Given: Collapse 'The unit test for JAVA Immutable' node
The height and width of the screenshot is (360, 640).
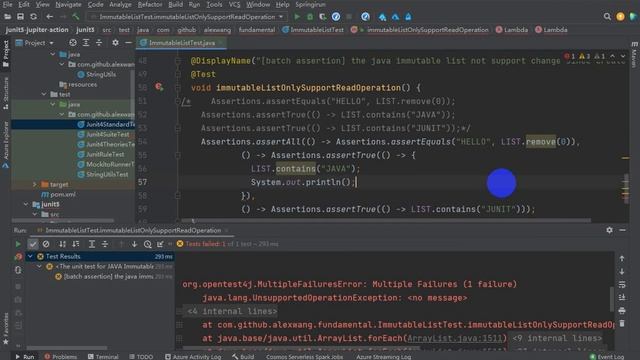Looking at the screenshot, I should [39, 267].
